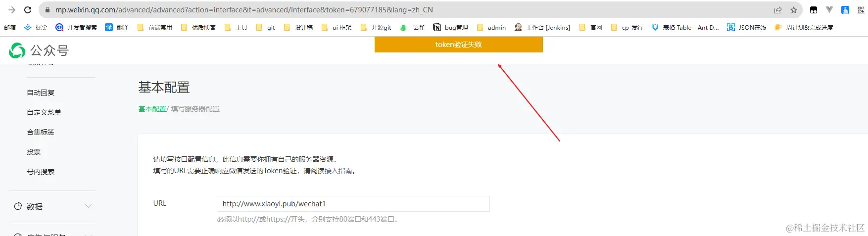Open the 官网 bookmark folder
The width and height of the screenshot is (868, 236).
pos(590,28)
